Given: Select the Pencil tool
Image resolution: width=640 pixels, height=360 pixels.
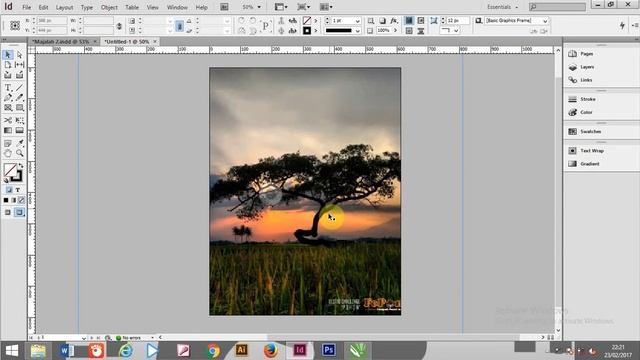Looking at the screenshot, I should click(19, 98).
